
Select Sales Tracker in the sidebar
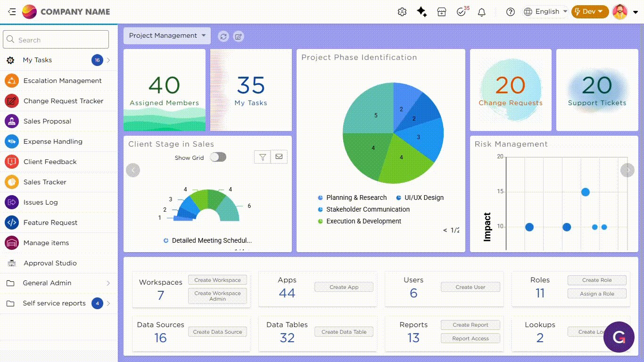pyautogui.click(x=45, y=182)
